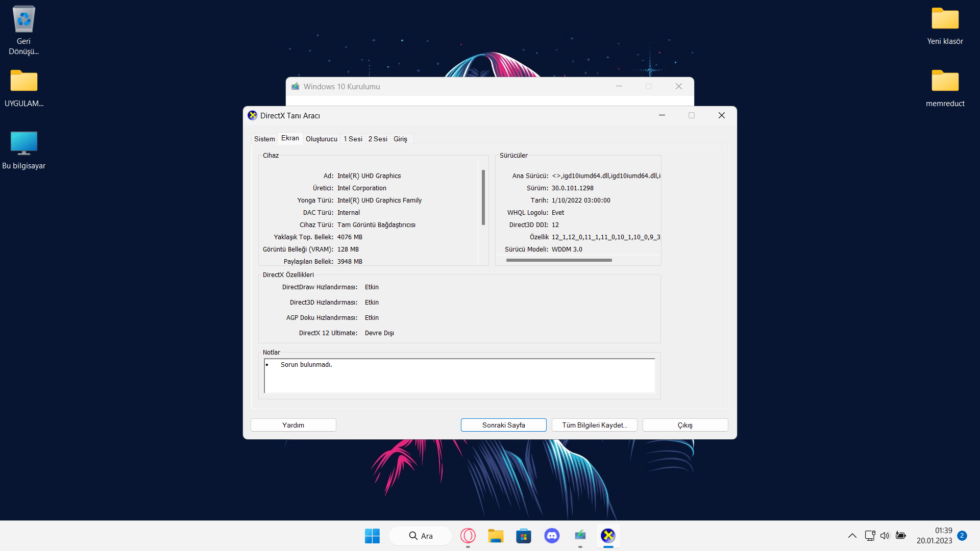Viewport: 980px width, 551px height.
Task: Open the memreduct folder icon
Action: click(945, 88)
